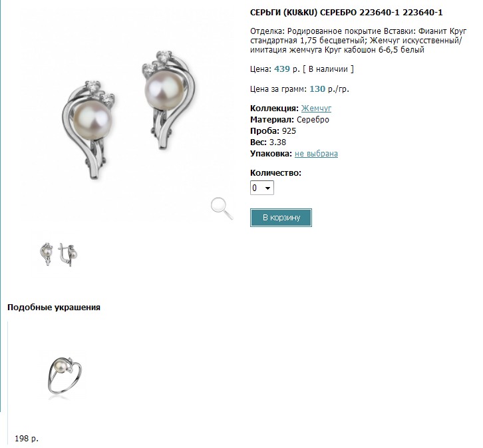The image size is (483, 448).
Task: Click the product title СЕРЬГИ (KU&KU) heading
Action: tap(346, 13)
